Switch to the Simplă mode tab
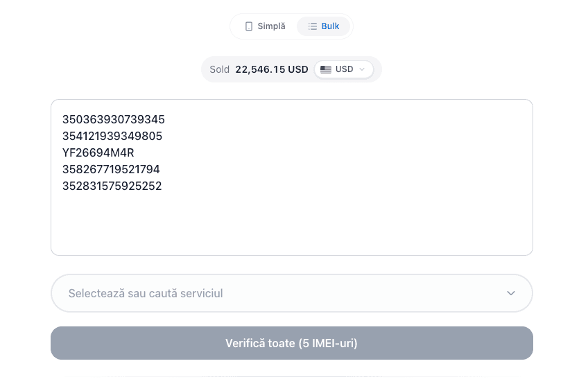 coord(265,26)
